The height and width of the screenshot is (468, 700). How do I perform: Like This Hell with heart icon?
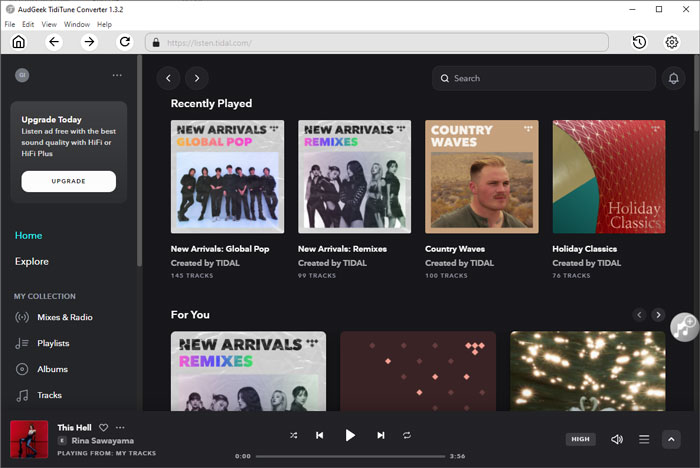point(104,427)
